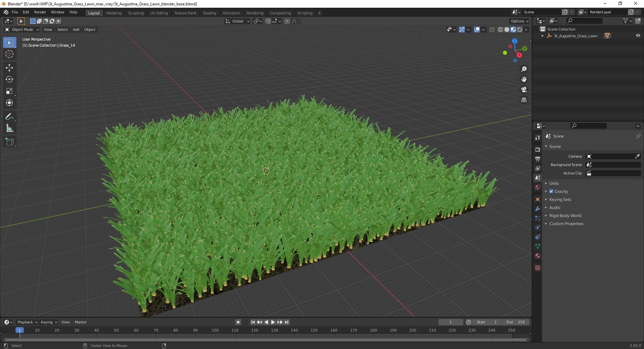Hide St_Augustine_Grass_Lawn with eye icon

(x=638, y=36)
